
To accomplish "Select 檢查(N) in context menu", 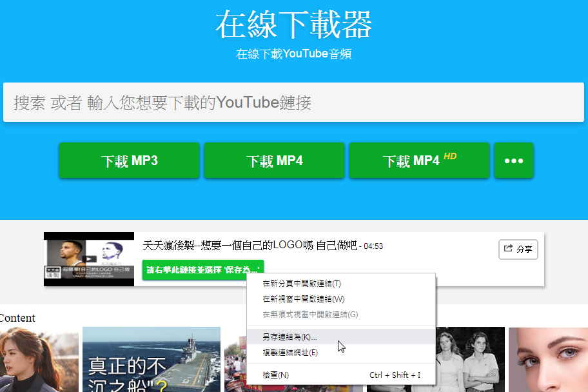I will tap(341, 375).
